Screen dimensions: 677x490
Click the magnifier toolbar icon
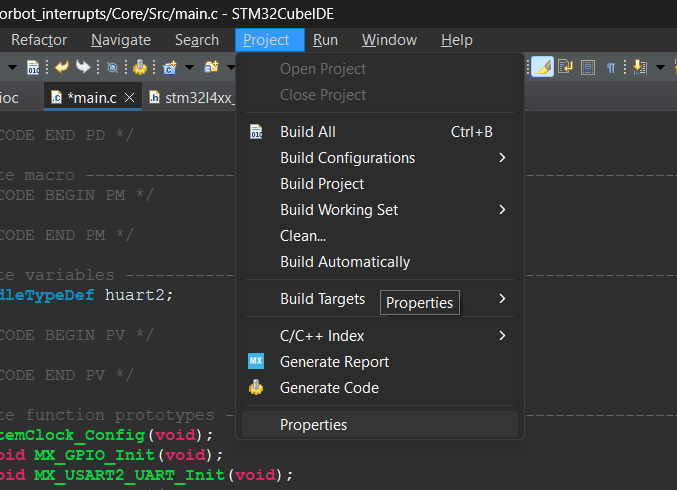pos(113,68)
